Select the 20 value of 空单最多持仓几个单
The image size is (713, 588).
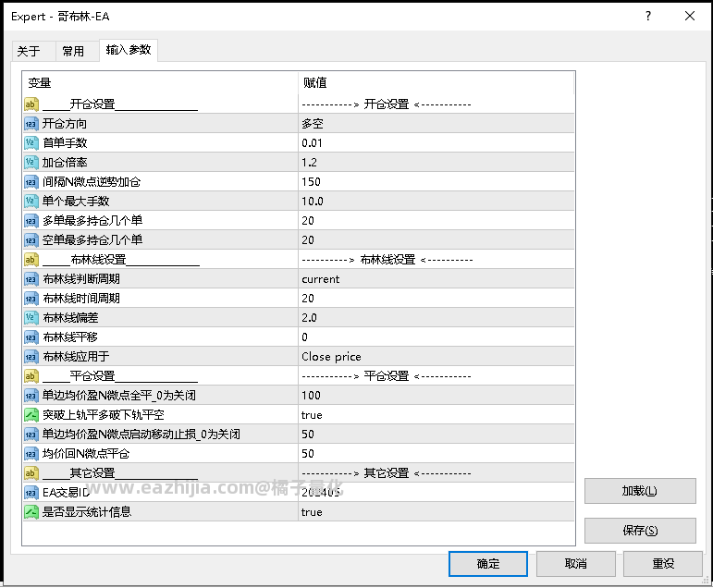point(436,240)
